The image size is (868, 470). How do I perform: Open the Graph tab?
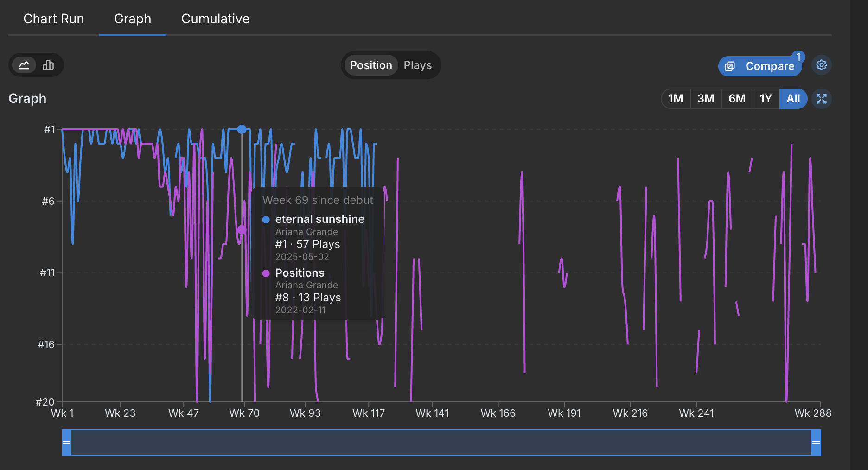(x=133, y=19)
